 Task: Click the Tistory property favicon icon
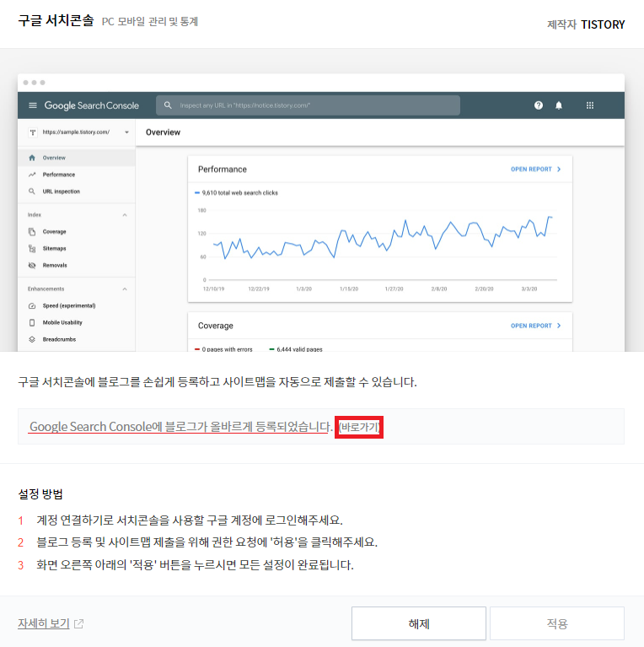pos(33,132)
